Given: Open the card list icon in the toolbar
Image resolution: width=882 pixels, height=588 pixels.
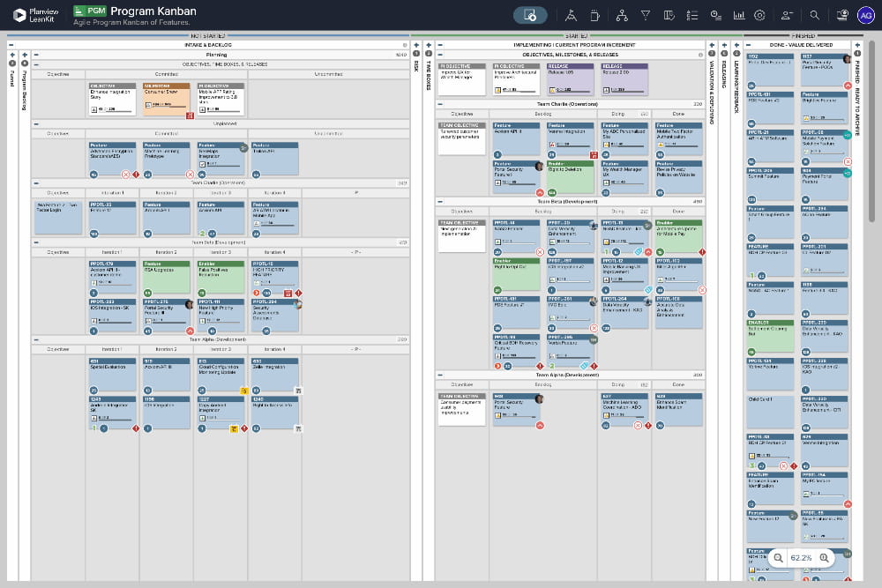Looking at the screenshot, I should [691, 15].
